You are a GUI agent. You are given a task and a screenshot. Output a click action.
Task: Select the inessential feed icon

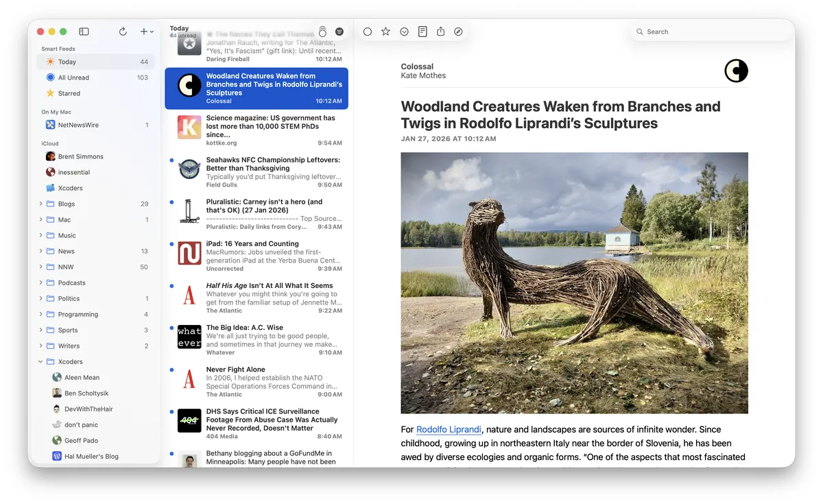(50, 172)
